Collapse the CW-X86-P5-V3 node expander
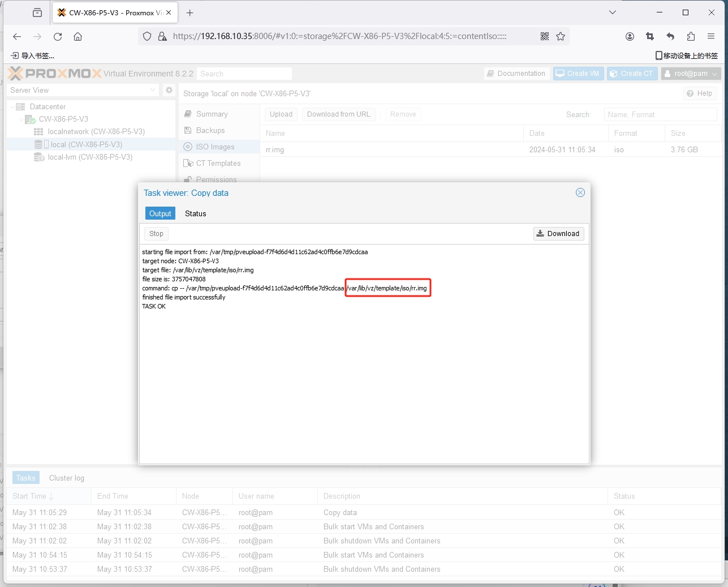The image size is (728, 587). pyautogui.click(x=21, y=119)
